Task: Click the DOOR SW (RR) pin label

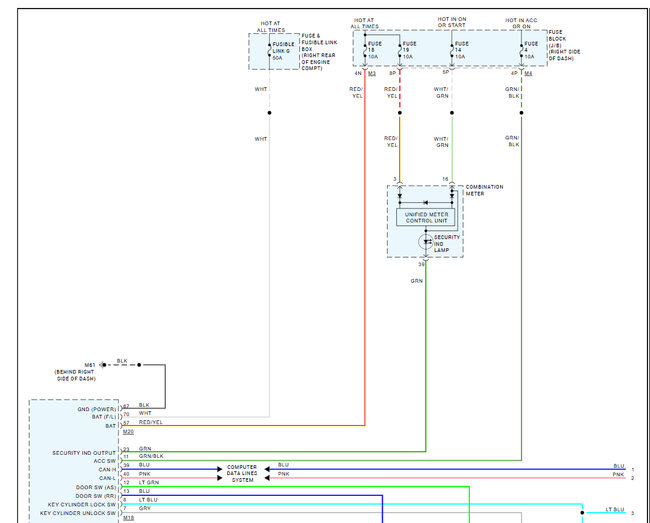Action: tap(96, 496)
